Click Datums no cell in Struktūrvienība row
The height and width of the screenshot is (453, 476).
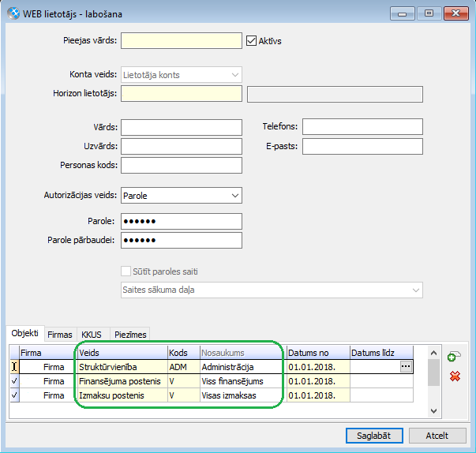tap(318, 367)
